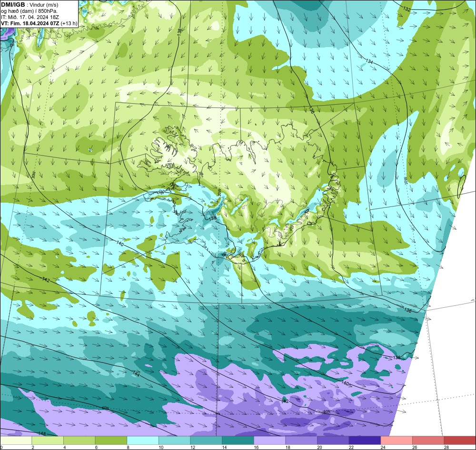Screen dimensions: 476x450
Task: Pick the teal 12–14 m/s legend swatch
Action: (x=206, y=440)
